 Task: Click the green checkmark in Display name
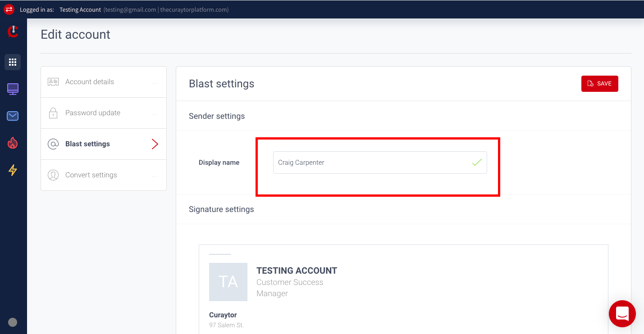(x=477, y=162)
